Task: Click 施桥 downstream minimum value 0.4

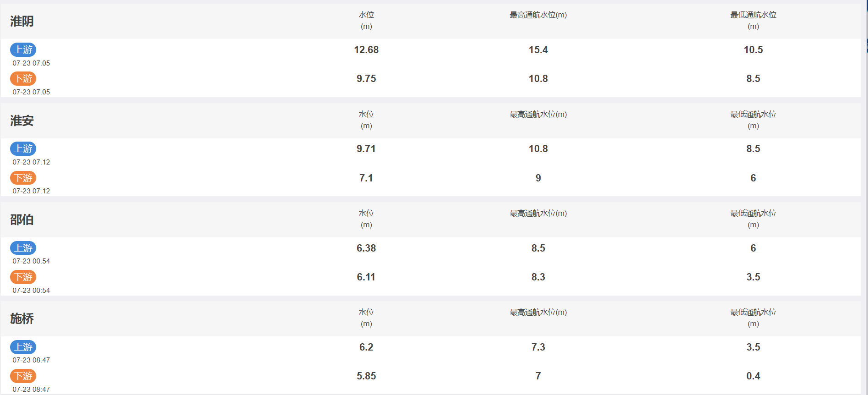Action: click(x=753, y=376)
